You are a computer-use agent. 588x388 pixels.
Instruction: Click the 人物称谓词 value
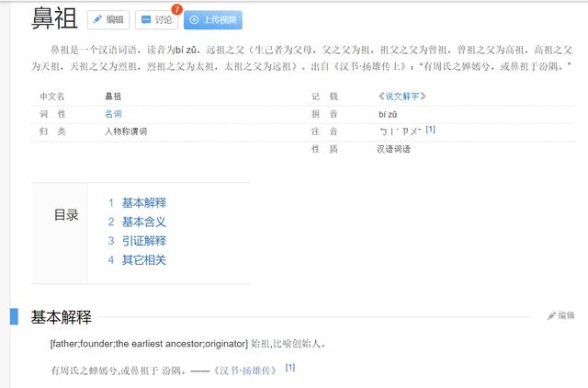point(126,131)
